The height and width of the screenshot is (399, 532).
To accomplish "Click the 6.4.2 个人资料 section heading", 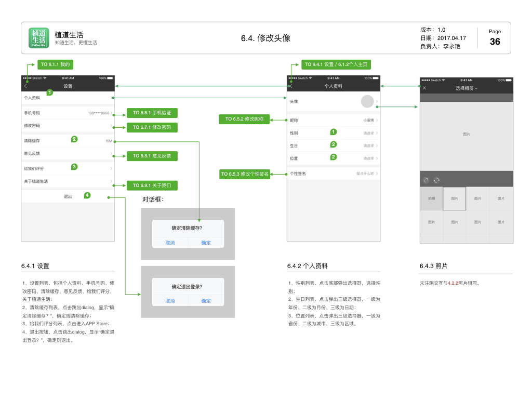I will pos(308,266).
